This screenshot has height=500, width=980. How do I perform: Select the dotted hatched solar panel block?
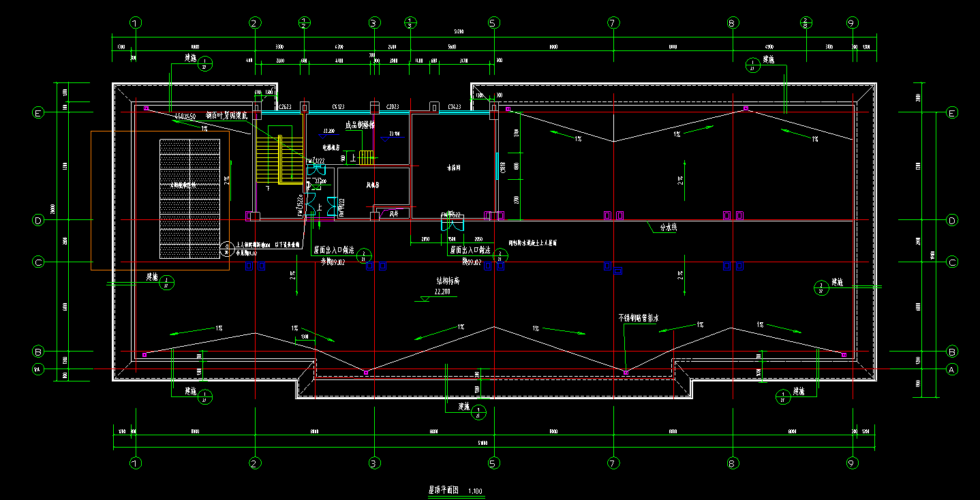click(190, 199)
